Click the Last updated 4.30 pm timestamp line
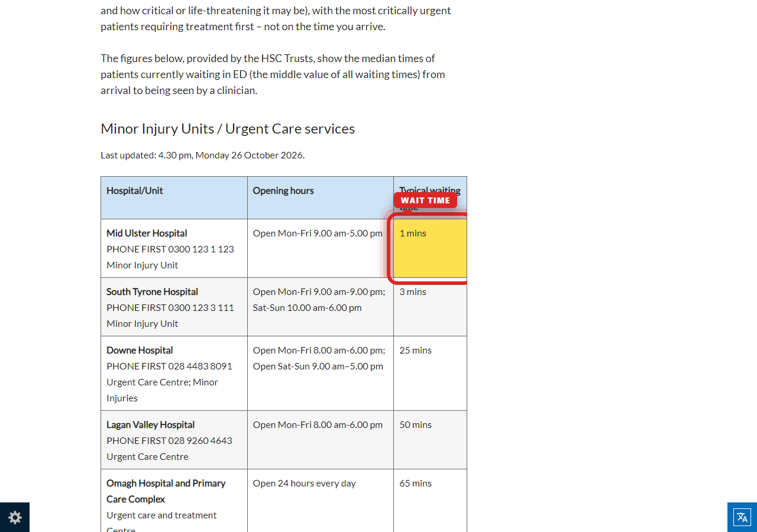This screenshot has width=757, height=532. tap(202, 155)
